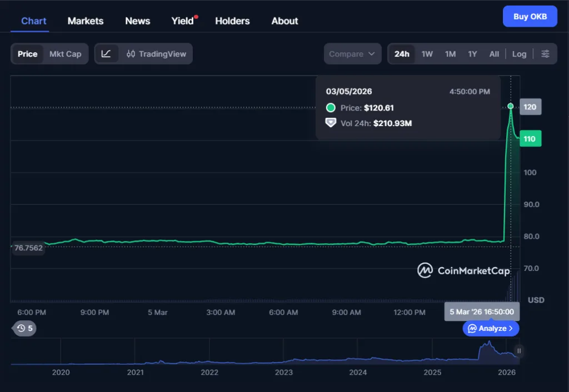569x392 pixels.
Task: Click the 5 Mar '26 timestamp marker
Action: (482, 311)
